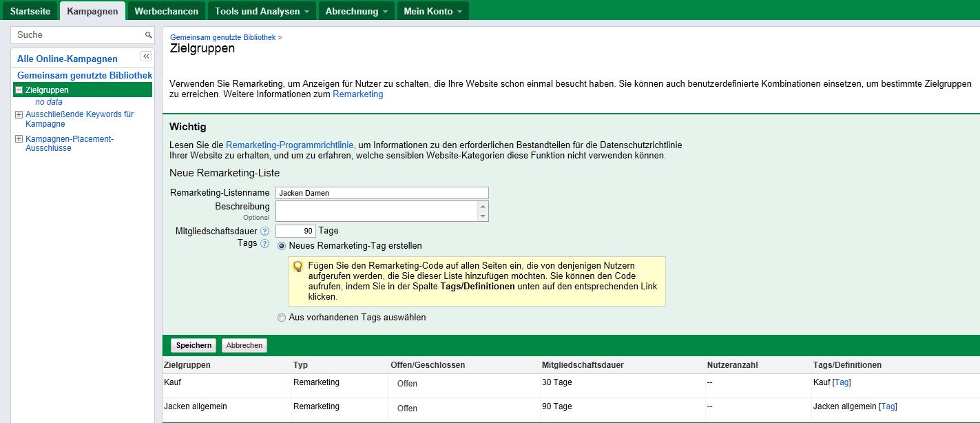The image size is (980, 423).
Task: Open Alle Online-Kampagnen in sidebar
Action: [x=67, y=59]
